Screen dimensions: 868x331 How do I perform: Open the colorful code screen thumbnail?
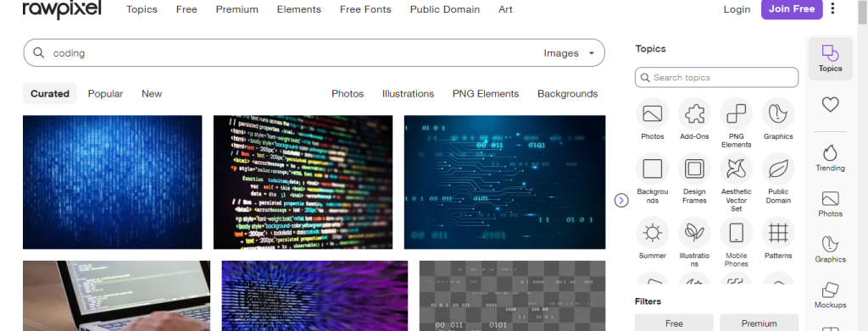coord(303,182)
